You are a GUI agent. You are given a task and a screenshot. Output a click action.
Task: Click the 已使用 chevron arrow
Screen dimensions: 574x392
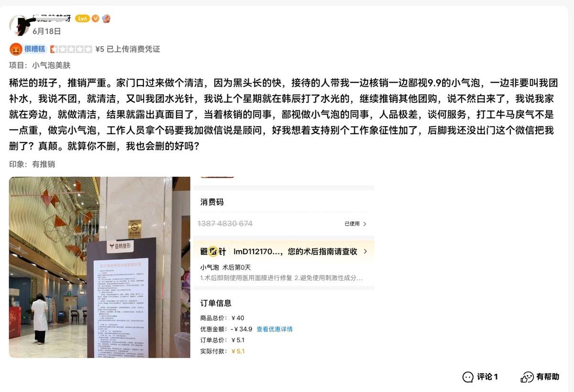[364, 224]
